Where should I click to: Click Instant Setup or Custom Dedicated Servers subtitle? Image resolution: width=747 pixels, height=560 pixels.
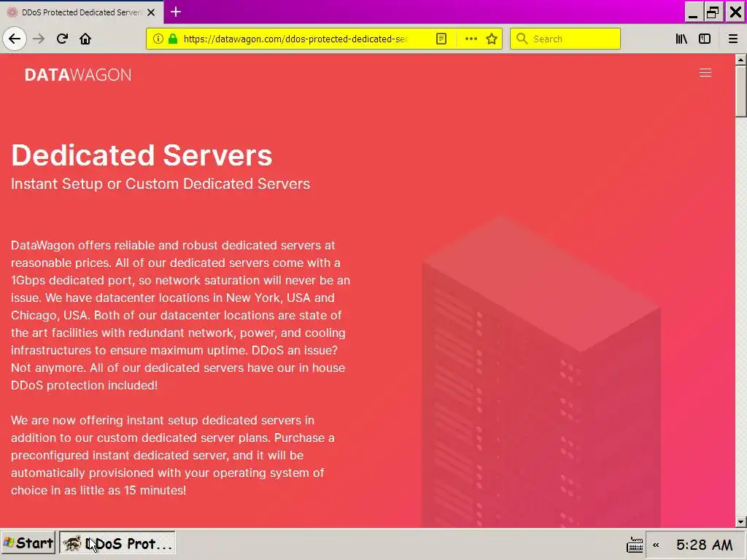tap(160, 184)
